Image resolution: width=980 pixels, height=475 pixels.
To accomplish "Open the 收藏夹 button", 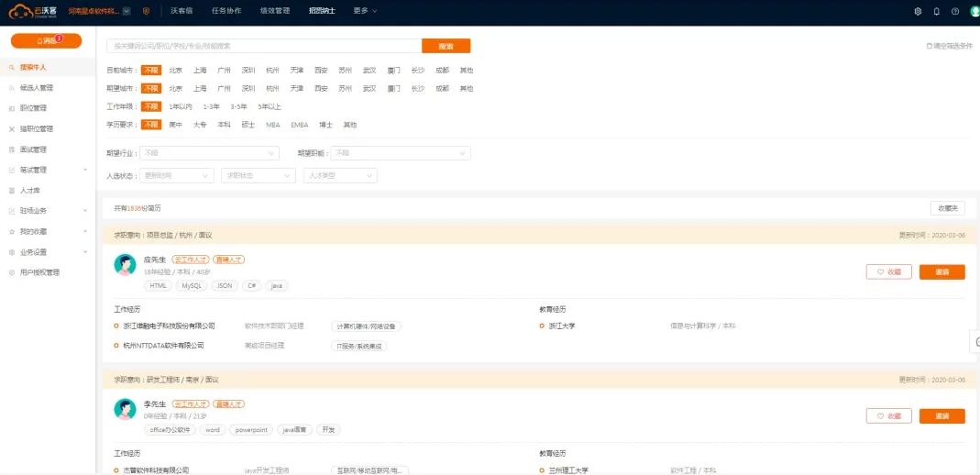I will pyautogui.click(x=948, y=209).
